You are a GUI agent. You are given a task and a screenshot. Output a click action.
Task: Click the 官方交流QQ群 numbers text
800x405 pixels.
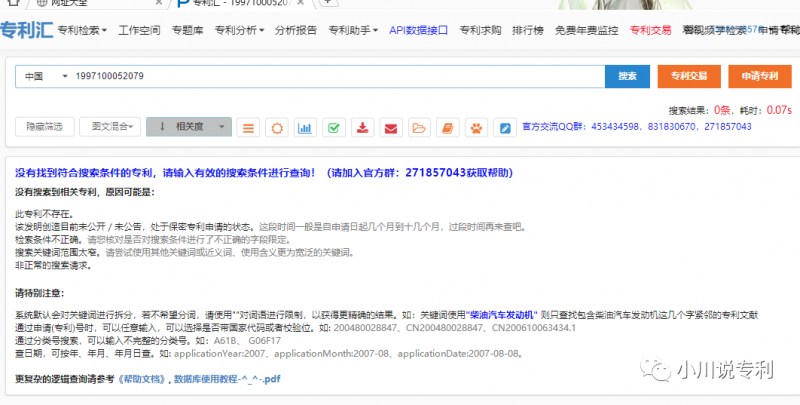click(637, 126)
